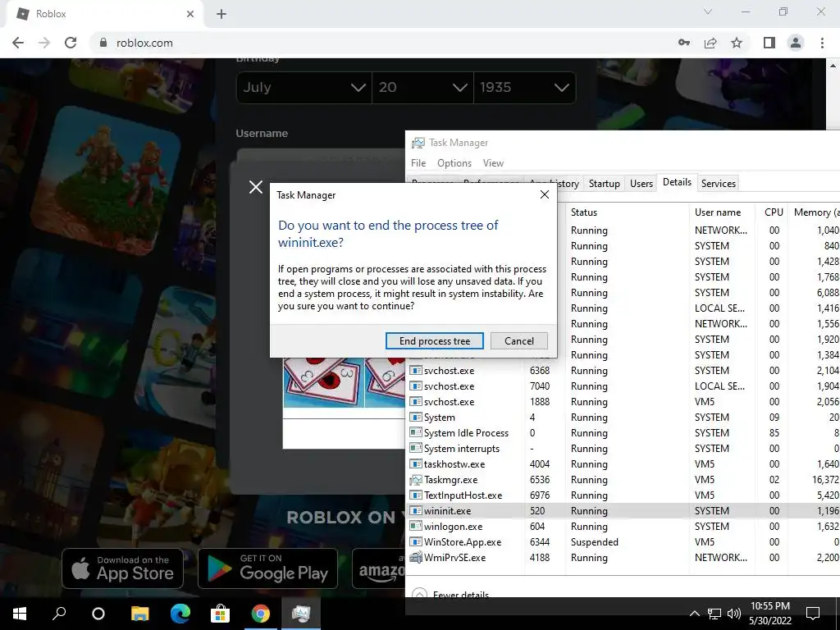Open the Chrome profile menu
840x630 pixels.
coord(796,43)
